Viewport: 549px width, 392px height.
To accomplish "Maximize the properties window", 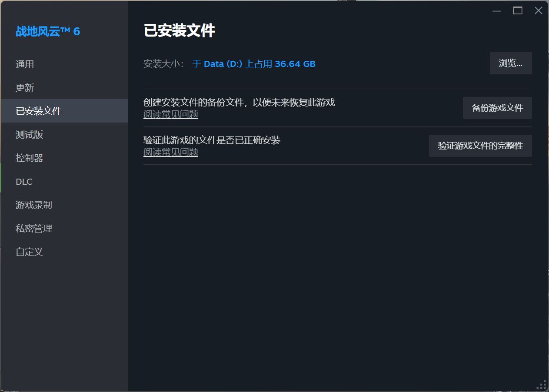I will coord(518,11).
